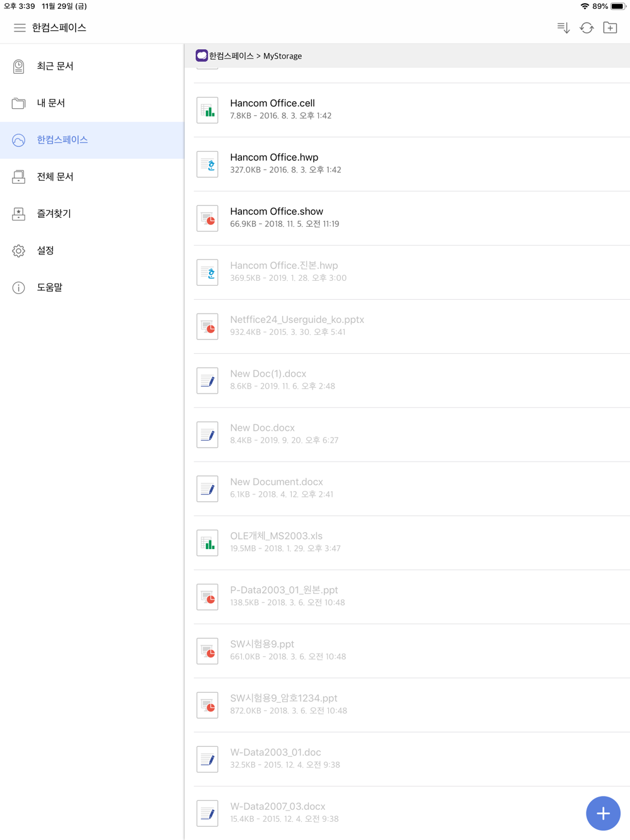This screenshot has height=840, width=630.
Task: Click the 한컴스페이스 title in the top bar
Action: click(x=59, y=28)
